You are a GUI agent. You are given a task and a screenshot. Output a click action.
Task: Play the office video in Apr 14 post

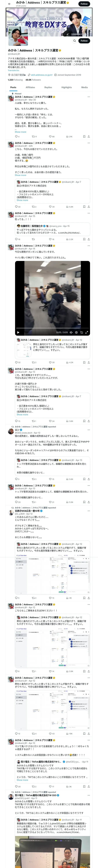[x=18, y=332]
